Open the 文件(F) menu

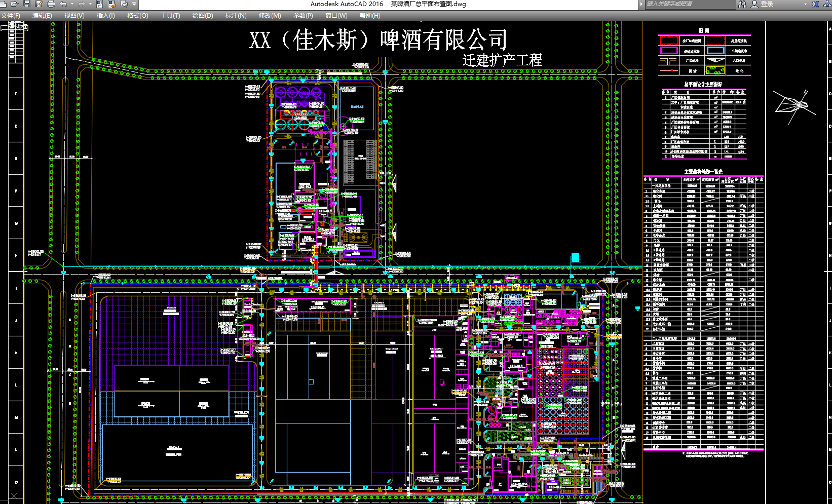point(11,16)
